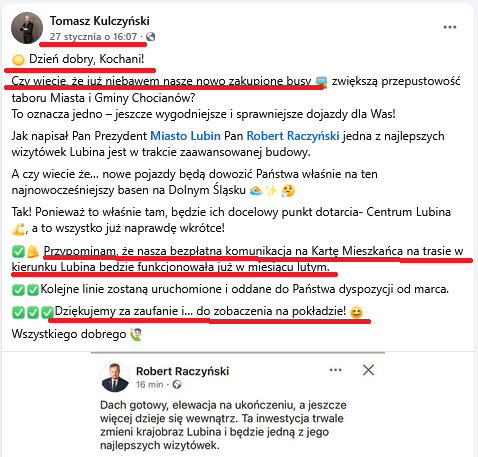The image size is (478, 457).
Task: Click the Robert Raczyński name in shared post
Action: click(x=182, y=371)
